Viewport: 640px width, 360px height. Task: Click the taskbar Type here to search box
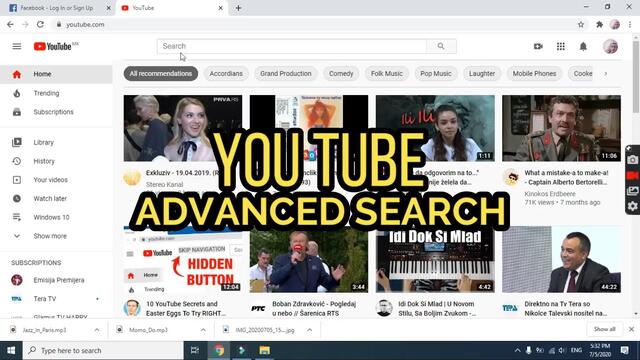(103, 350)
